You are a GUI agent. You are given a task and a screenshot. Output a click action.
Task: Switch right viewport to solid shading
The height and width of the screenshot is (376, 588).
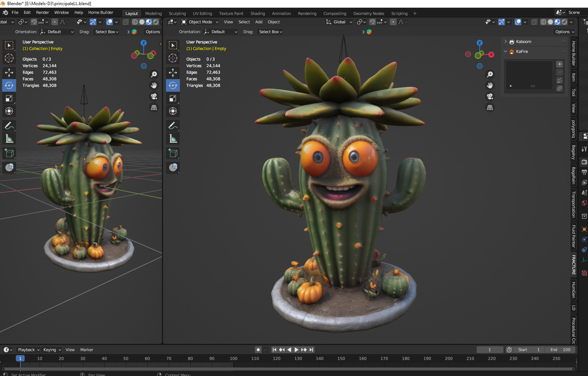click(550, 22)
